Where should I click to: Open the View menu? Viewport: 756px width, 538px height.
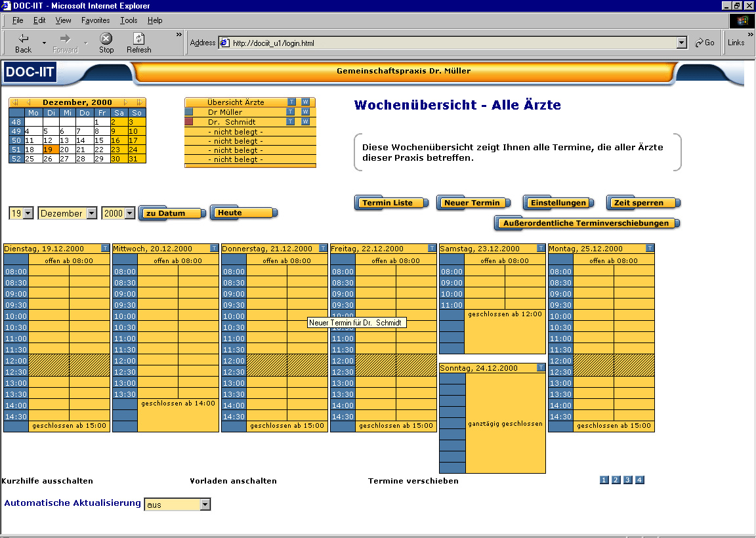click(63, 20)
